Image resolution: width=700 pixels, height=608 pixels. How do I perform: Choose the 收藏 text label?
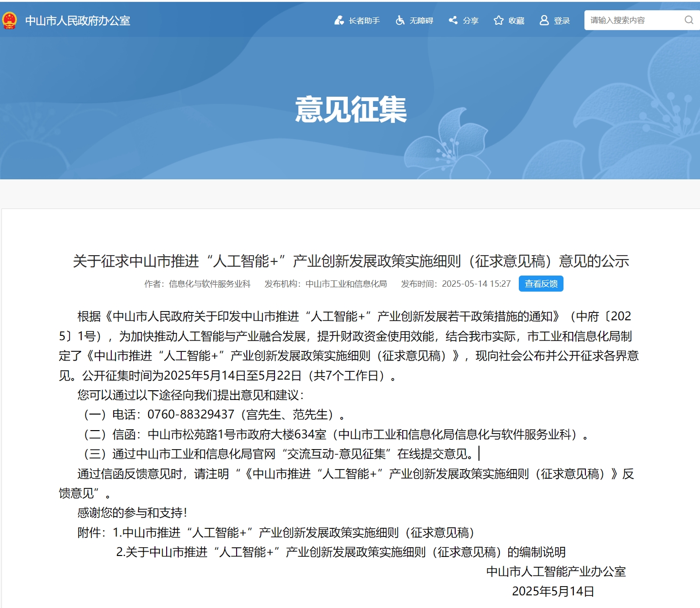pyautogui.click(x=516, y=21)
